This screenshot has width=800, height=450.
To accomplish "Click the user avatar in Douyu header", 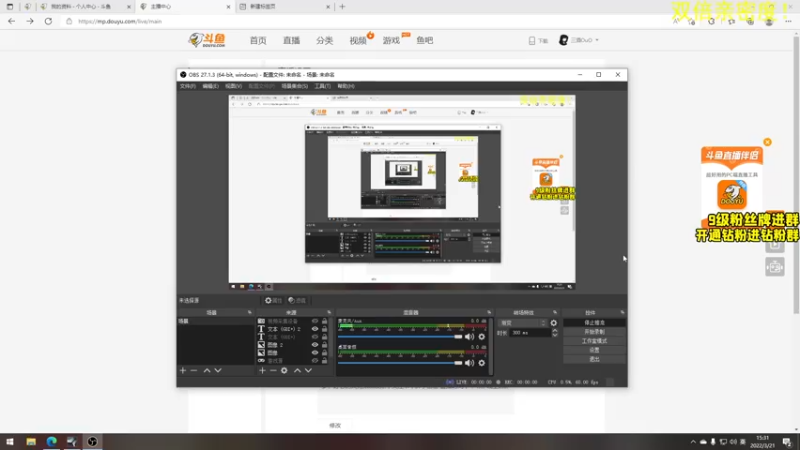I will (x=563, y=40).
